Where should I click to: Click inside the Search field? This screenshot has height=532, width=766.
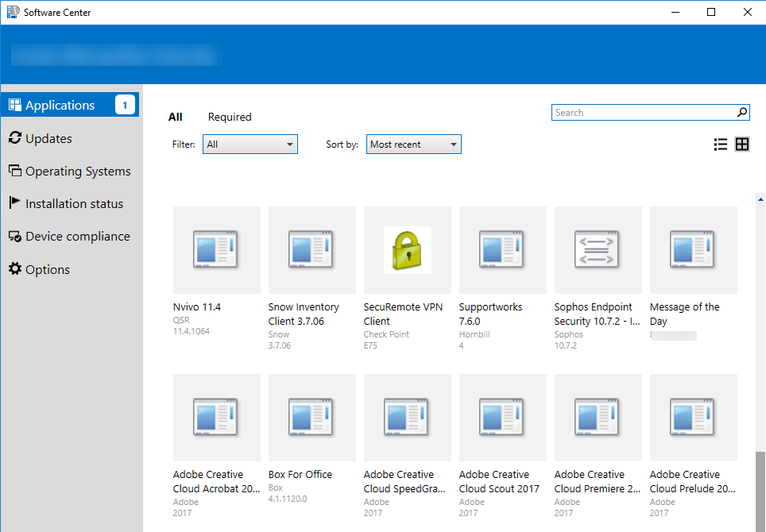636,112
